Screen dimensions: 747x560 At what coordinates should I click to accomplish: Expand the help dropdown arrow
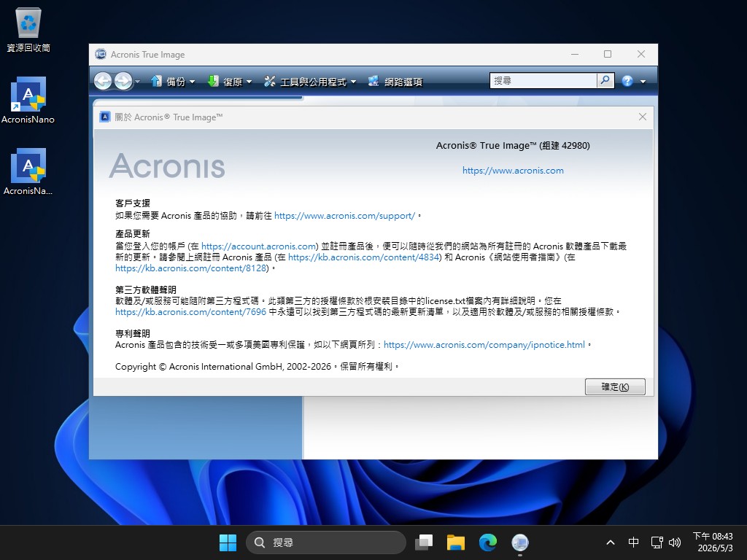[643, 82]
